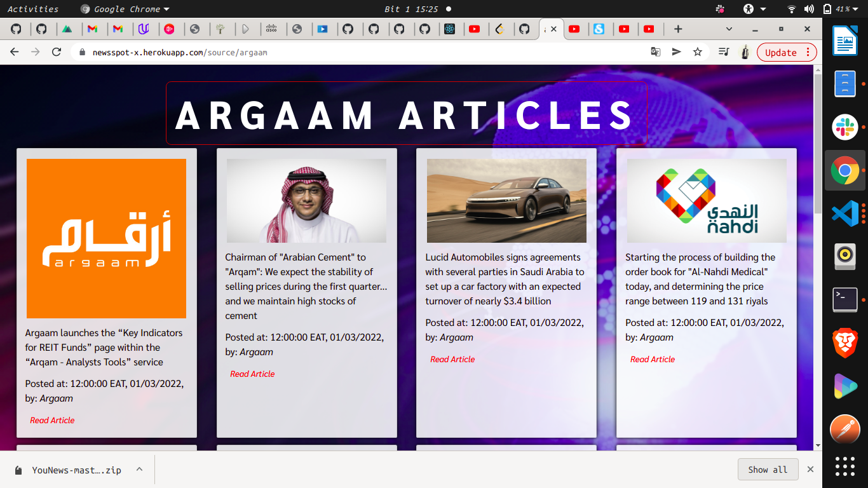Open the file archive app in dock
Viewport: 868px width, 488px height.
coord(845,85)
